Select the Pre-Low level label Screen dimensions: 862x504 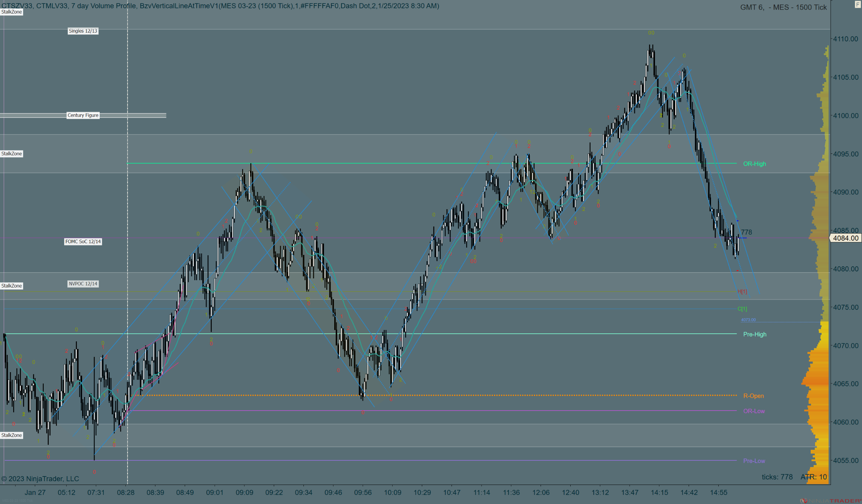coord(754,461)
